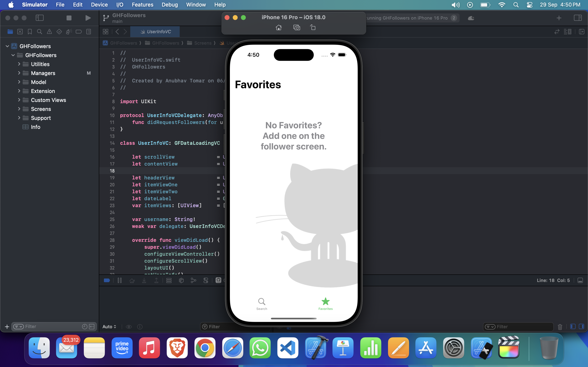Expand the Utilities folder
Viewport: 588px width, 367px height.
click(19, 64)
